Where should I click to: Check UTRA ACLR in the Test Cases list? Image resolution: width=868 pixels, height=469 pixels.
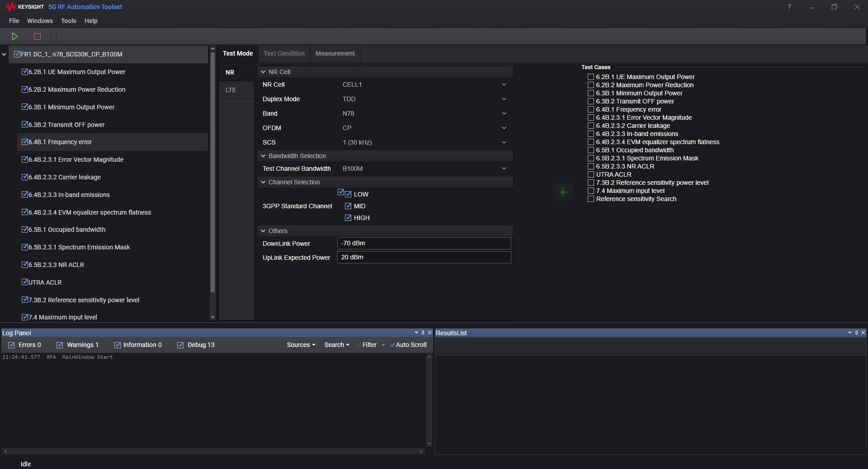click(x=591, y=174)
